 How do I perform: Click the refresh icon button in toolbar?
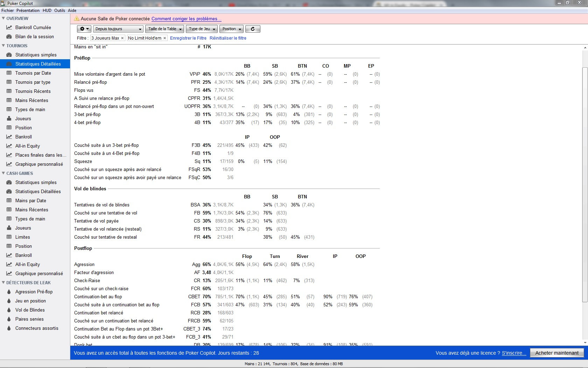(253, 29)
